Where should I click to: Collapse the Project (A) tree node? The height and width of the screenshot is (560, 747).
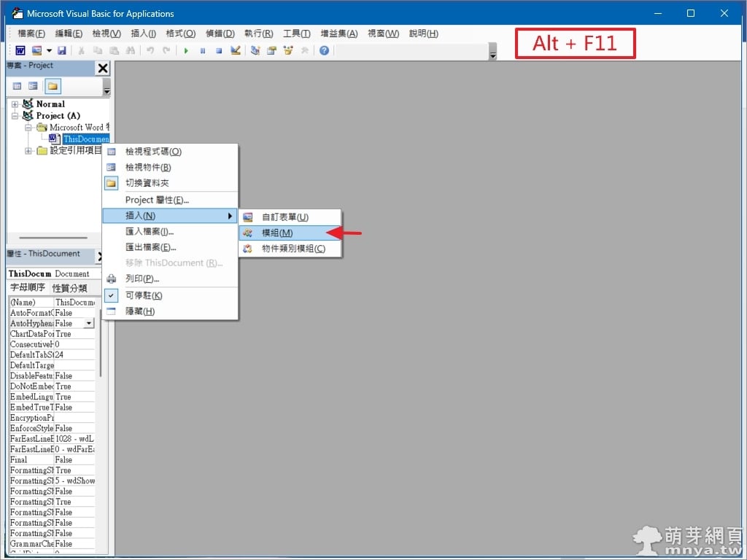pyautogui.click(x=15, y=116)
